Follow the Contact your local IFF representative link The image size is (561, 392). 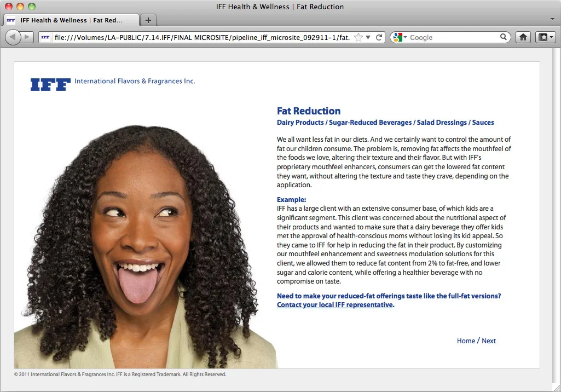point(335,305)
